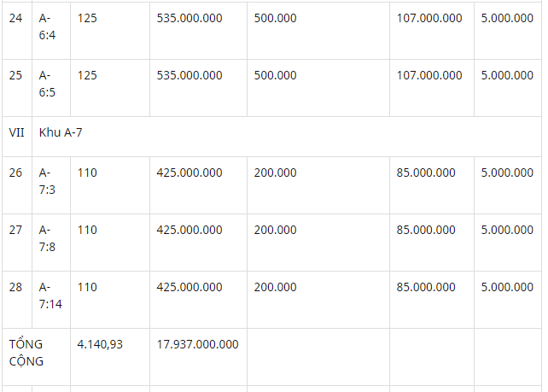This screenshot has width=548, height=392.
Task: Click total price 17.937.000.000
Action: click(197, 344)
